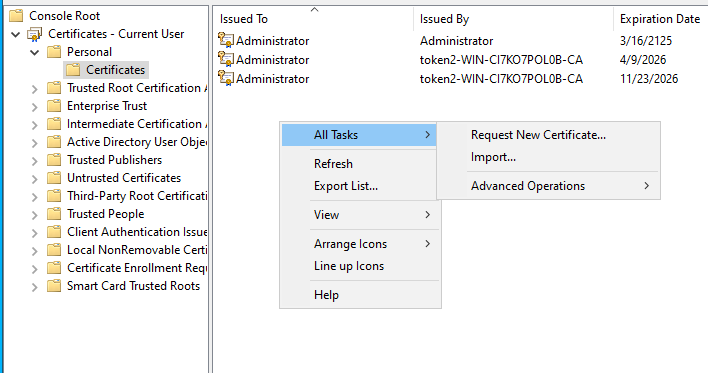
Task: Expand the Trusted People node
Action: tap(35, 215)
